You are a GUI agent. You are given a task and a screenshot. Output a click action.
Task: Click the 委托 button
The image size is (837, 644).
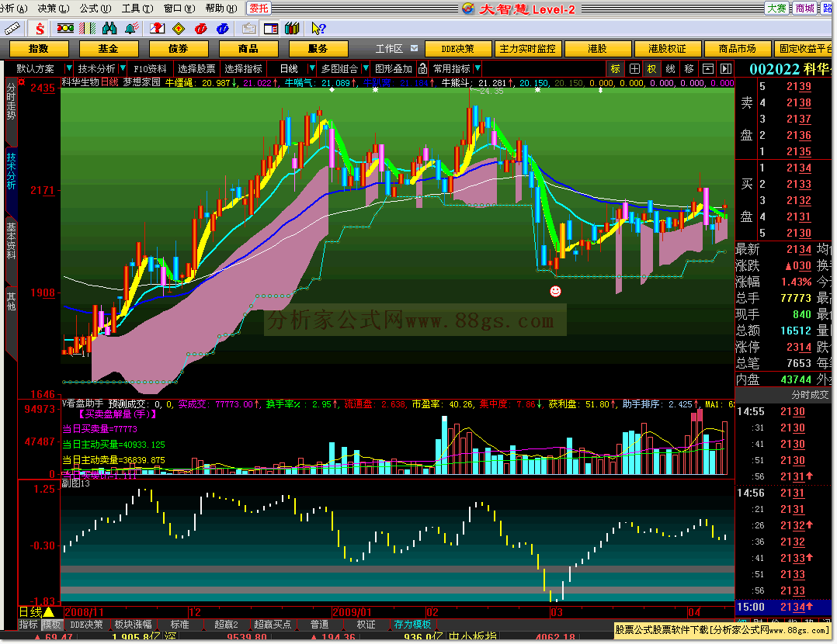coord(259,9)
